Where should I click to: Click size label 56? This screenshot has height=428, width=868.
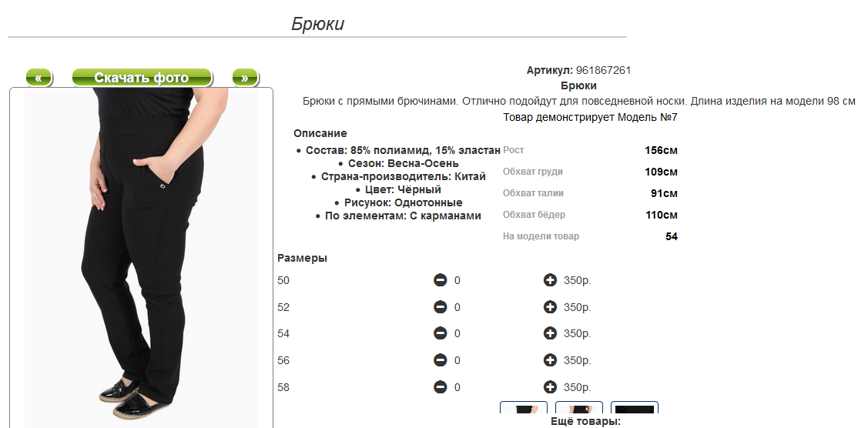[283, 360]
